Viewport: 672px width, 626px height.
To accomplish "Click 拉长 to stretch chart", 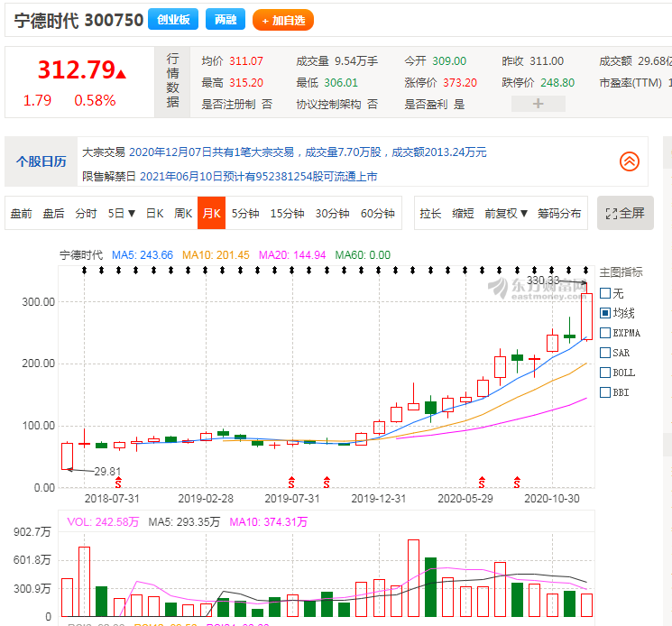I will pyautogui.click(x=430, y=214).
